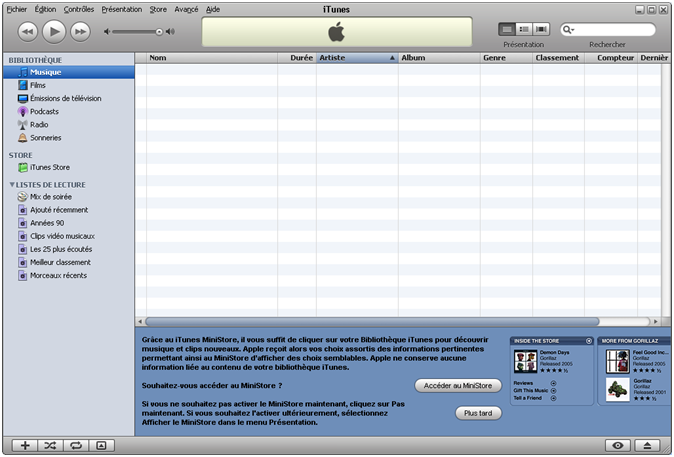This screenshot has height=457, width=674.
Task: Show or hide the artwork viewer
Action: [101, 446]
